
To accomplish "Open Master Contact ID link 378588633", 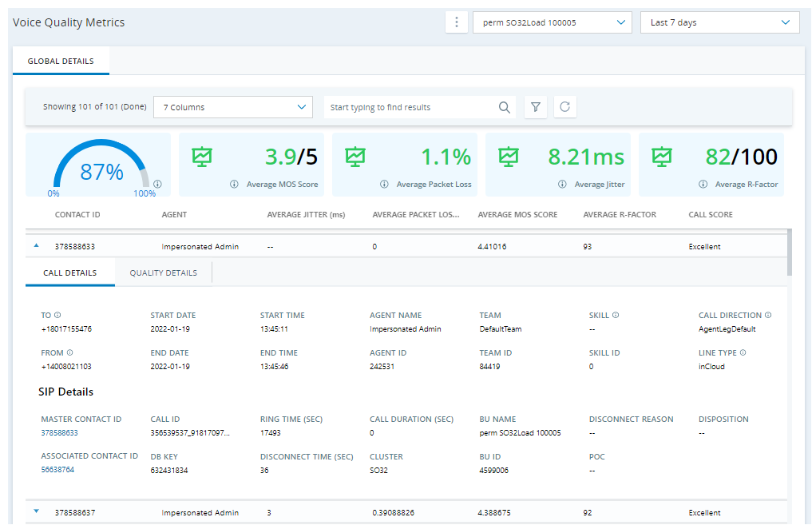I will (x=60, y=432).
